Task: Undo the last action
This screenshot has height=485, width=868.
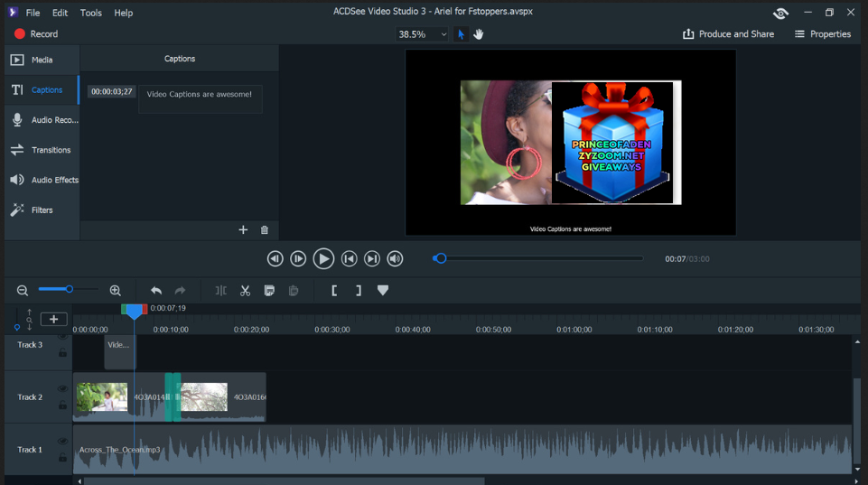Action: (x=156, y=290)
